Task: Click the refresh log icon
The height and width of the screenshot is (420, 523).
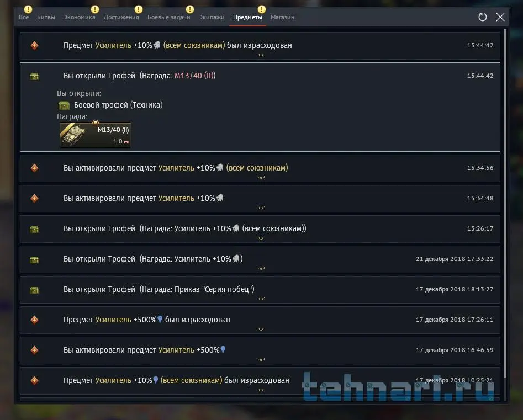Action: 482,17
